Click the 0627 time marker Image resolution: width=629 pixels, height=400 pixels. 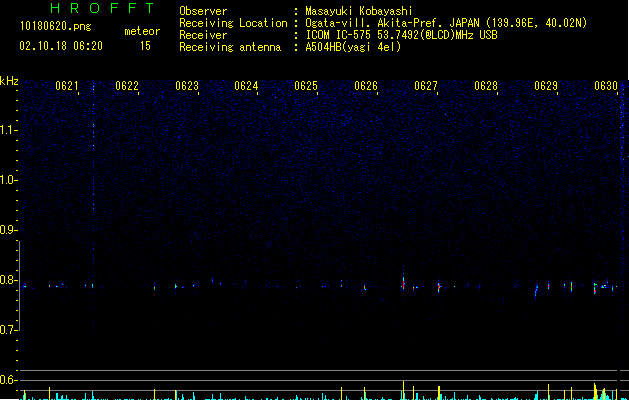[x=426, y=86]
